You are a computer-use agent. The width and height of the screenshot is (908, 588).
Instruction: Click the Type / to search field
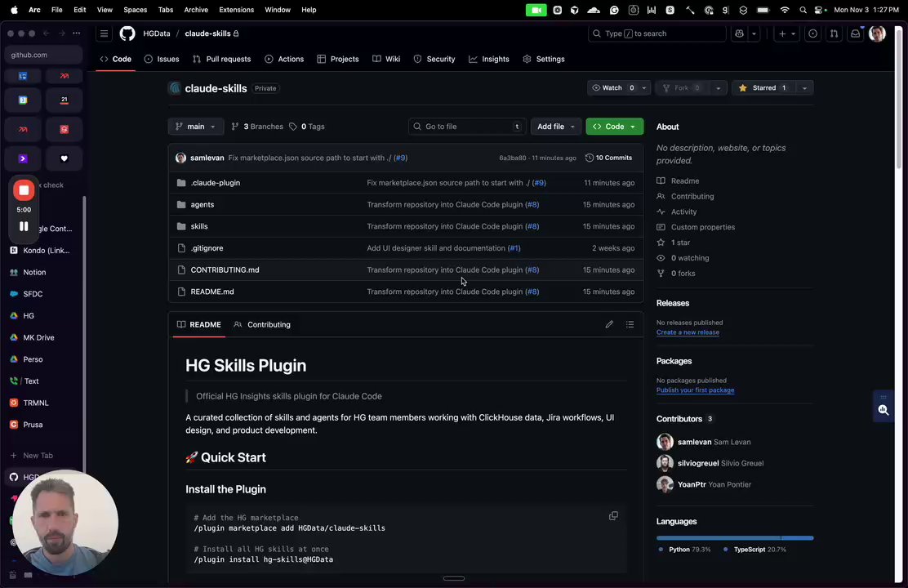coord(657,33)
